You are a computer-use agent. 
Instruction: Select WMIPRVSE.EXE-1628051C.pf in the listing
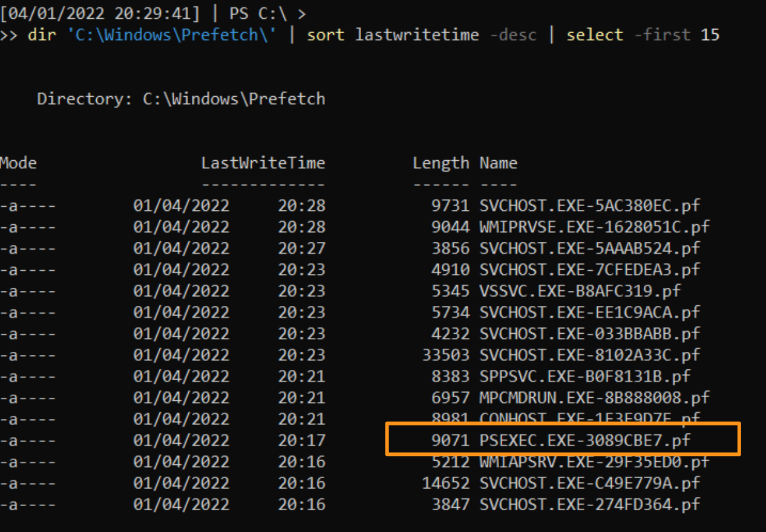pyautogui.click(x=594, y=227)
